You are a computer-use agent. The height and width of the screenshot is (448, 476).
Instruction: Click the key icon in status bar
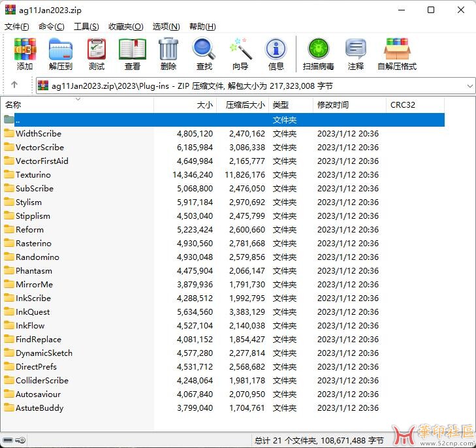tap(21, 440)
